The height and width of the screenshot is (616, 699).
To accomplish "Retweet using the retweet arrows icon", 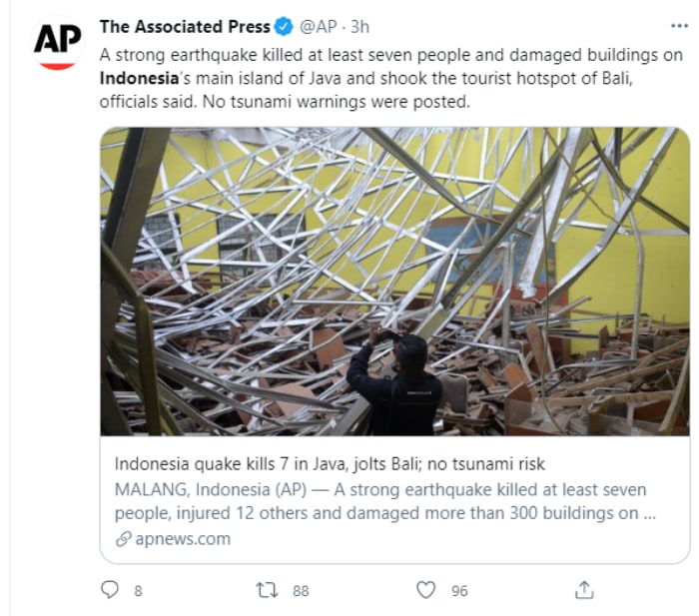I will pos(267,590).
